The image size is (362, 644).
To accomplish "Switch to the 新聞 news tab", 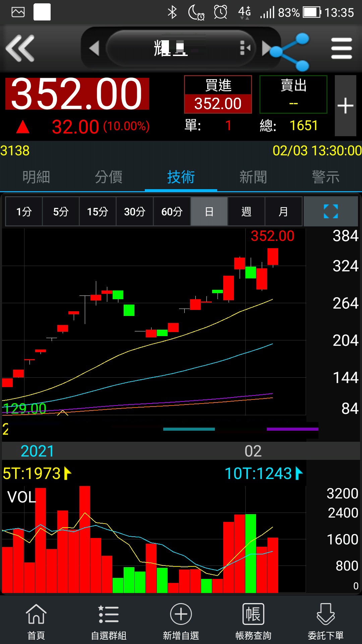I will [x=253, y=177].
